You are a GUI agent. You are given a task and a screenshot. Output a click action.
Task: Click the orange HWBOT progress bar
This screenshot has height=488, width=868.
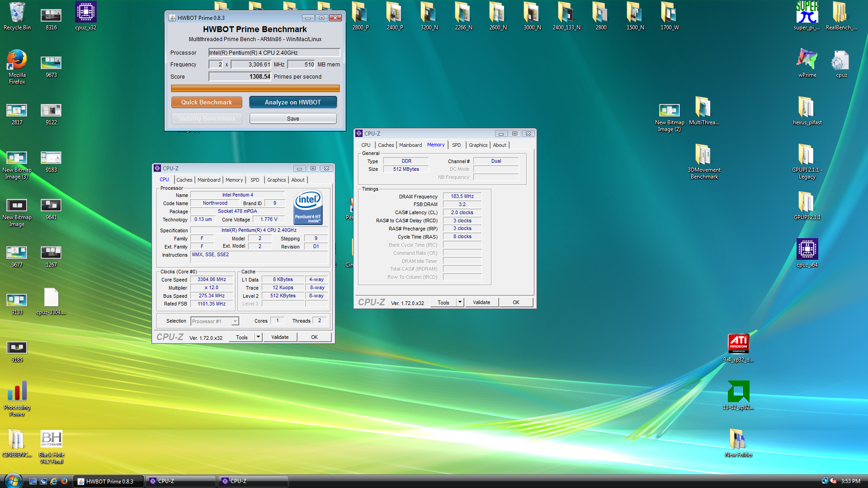255,89
